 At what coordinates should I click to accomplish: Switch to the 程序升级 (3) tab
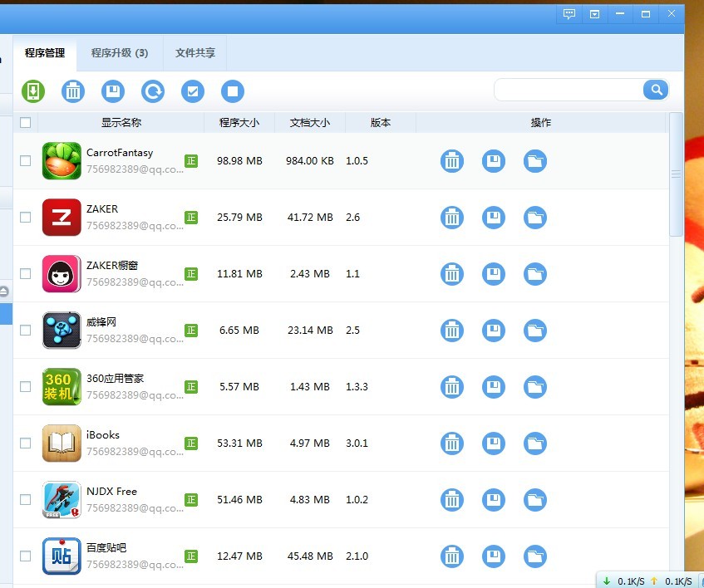point(120,53)
